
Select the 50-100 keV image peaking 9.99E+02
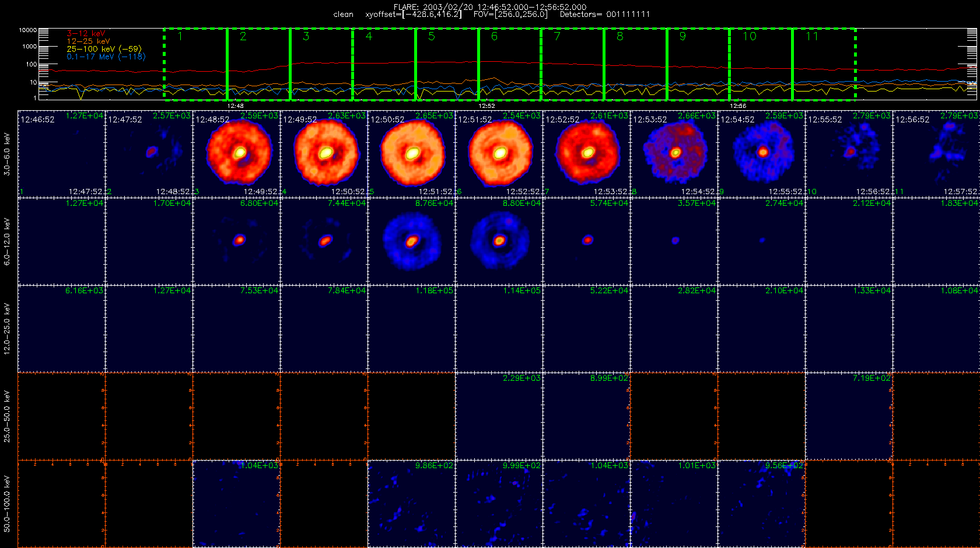(499, 504)
